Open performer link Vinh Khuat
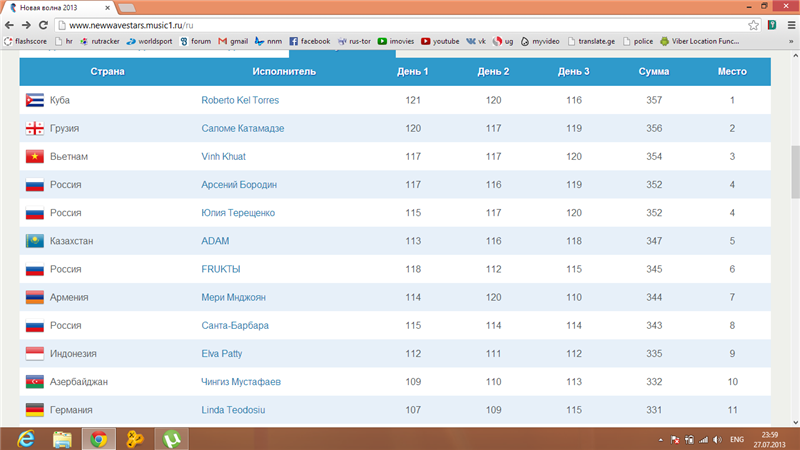The image size is (800, 450). pyautogui.click(x=223, y=156)
